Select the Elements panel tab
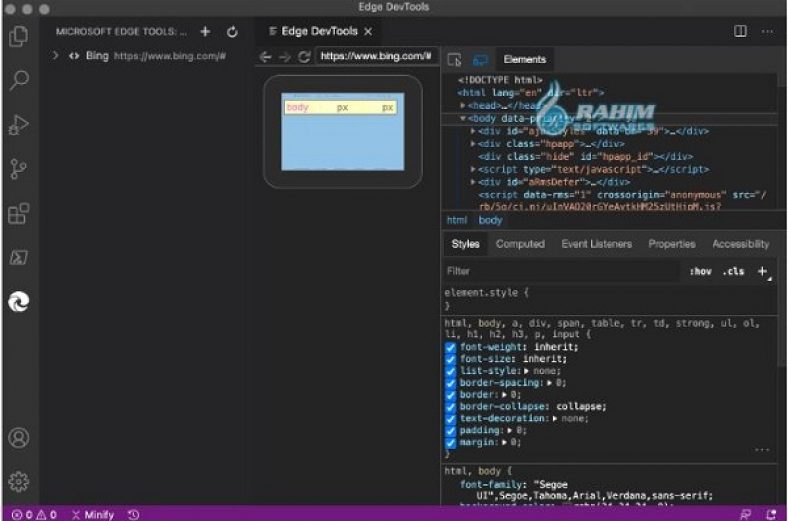This screenshot has height=521, width=788. coord(525,60)
